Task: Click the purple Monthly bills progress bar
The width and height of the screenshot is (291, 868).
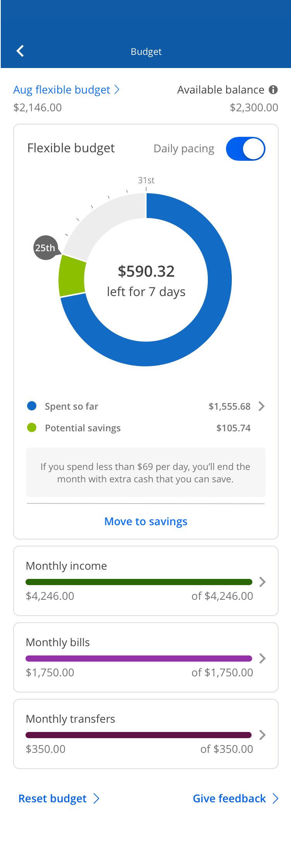Action: click(x=139, y=659)
